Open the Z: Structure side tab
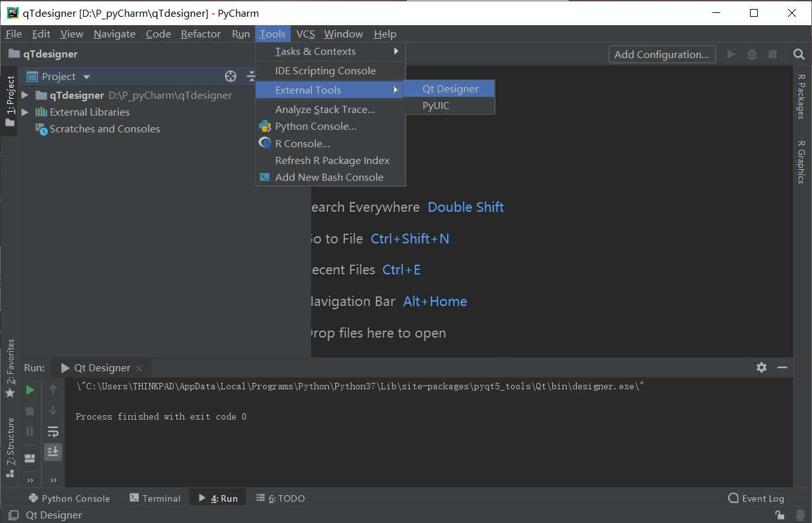 [10, 447]
